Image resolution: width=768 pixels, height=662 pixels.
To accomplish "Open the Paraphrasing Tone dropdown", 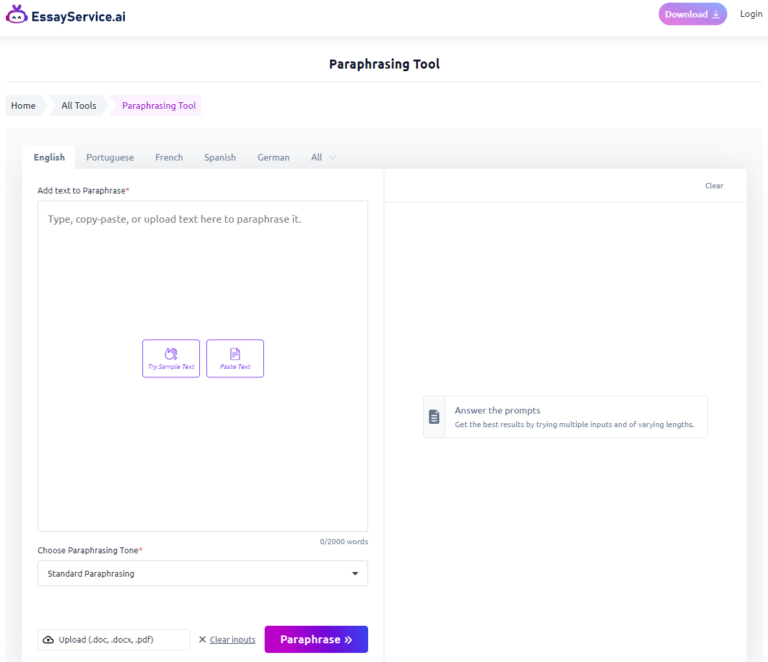I will [x=202, y=574].
